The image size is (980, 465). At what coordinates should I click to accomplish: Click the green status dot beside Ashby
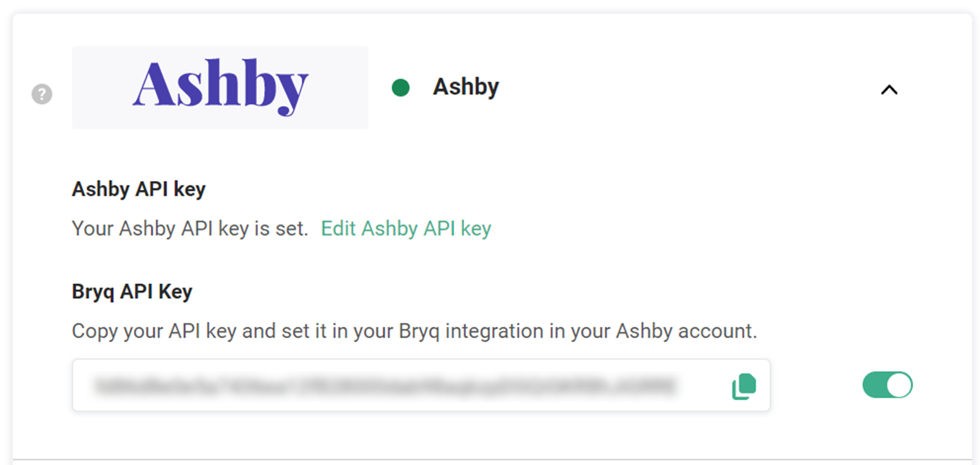[x=400, y=88]
